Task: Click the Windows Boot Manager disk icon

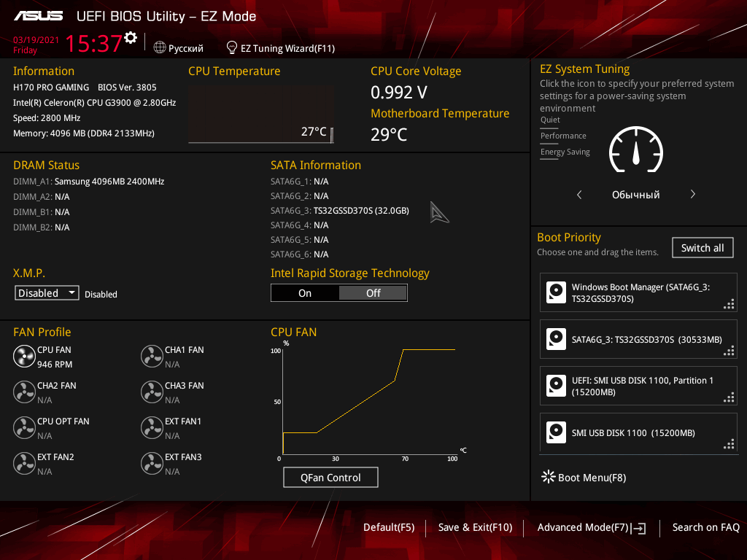Action: pyautogui.click(x=556, y=292)
